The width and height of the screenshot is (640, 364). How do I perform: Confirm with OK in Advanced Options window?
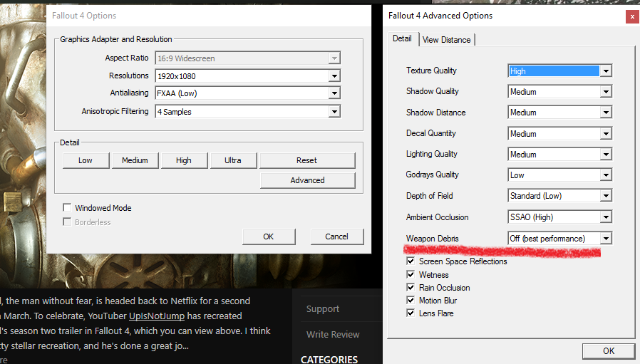coord(609,351)
